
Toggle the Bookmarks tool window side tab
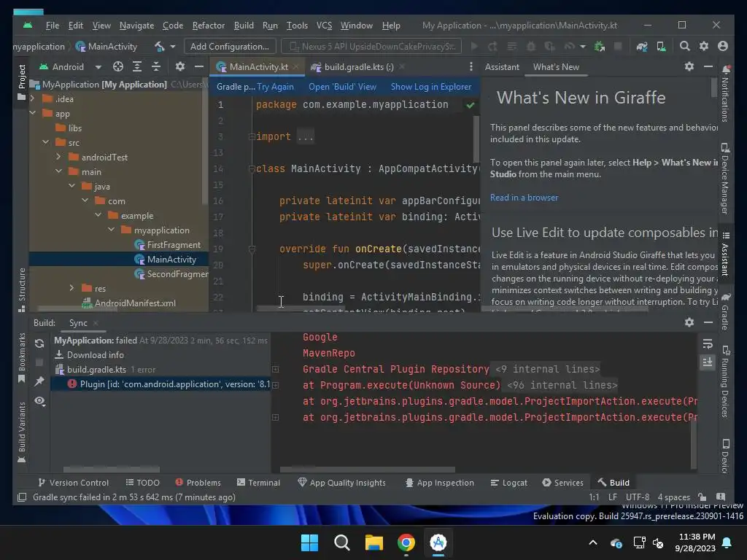click(x=21, y=357)
